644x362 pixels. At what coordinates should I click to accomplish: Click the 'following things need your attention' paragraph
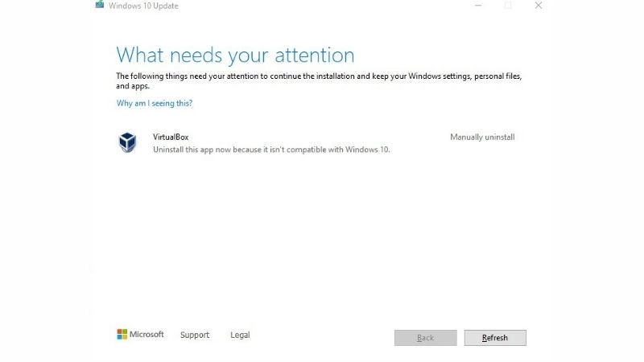click(319, 81)
